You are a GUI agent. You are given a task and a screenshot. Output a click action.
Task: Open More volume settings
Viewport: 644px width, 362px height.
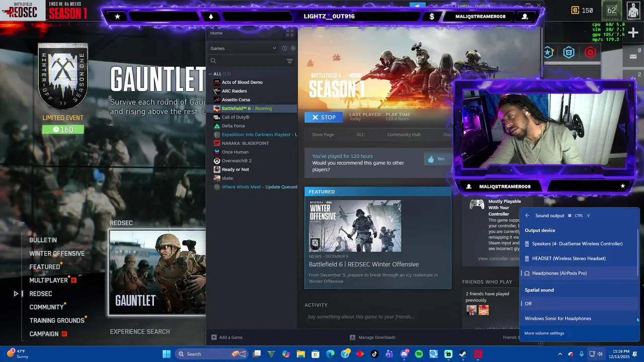(544, 333)
